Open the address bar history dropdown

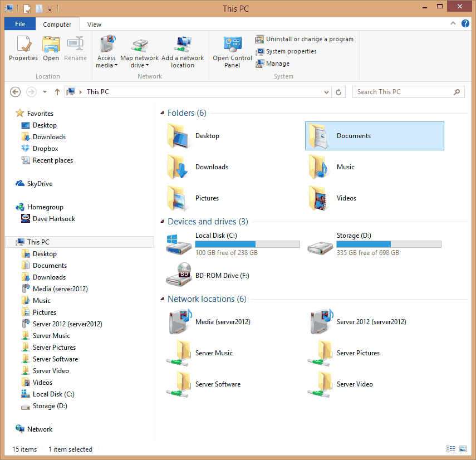click(x=326, y=92)
